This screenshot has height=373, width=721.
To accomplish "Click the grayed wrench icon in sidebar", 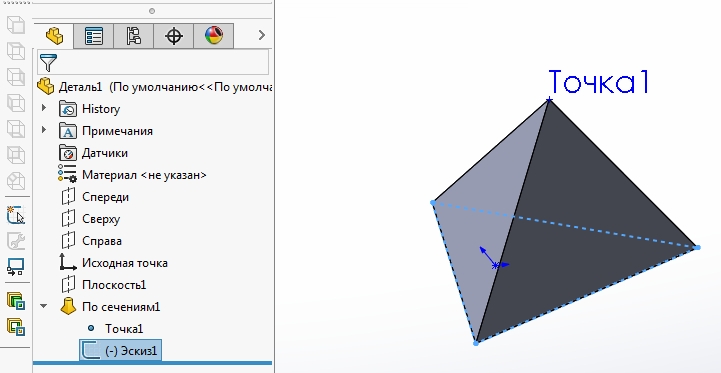I will point(16,241).
